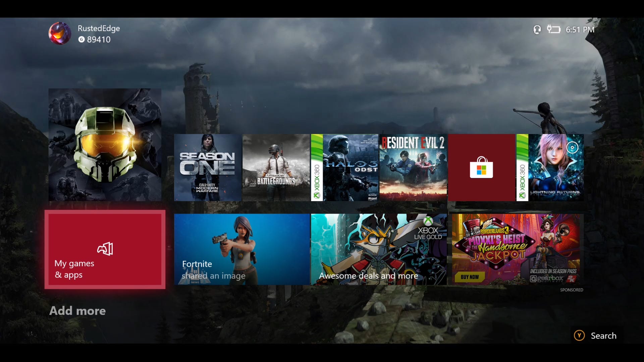Click the Microsoft Store icon
This screenshot has width=644, height=362.
pos(481,167)
